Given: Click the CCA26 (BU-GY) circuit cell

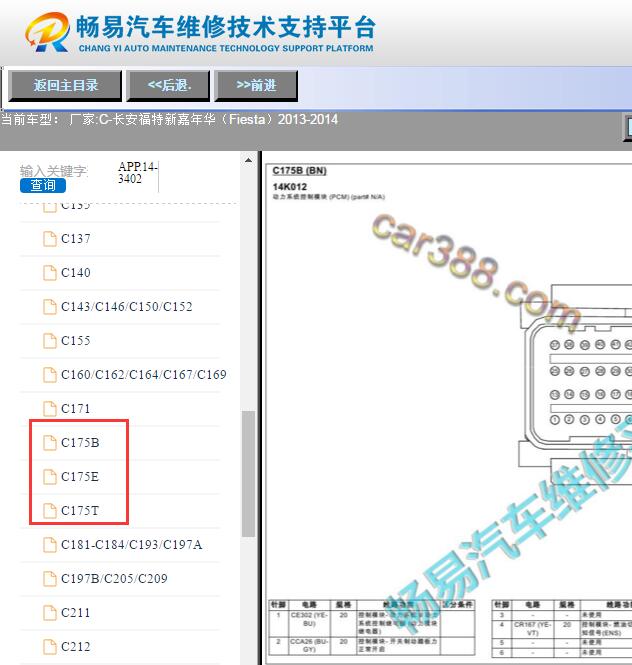Looking at the screenshot, I should point(309,645).
